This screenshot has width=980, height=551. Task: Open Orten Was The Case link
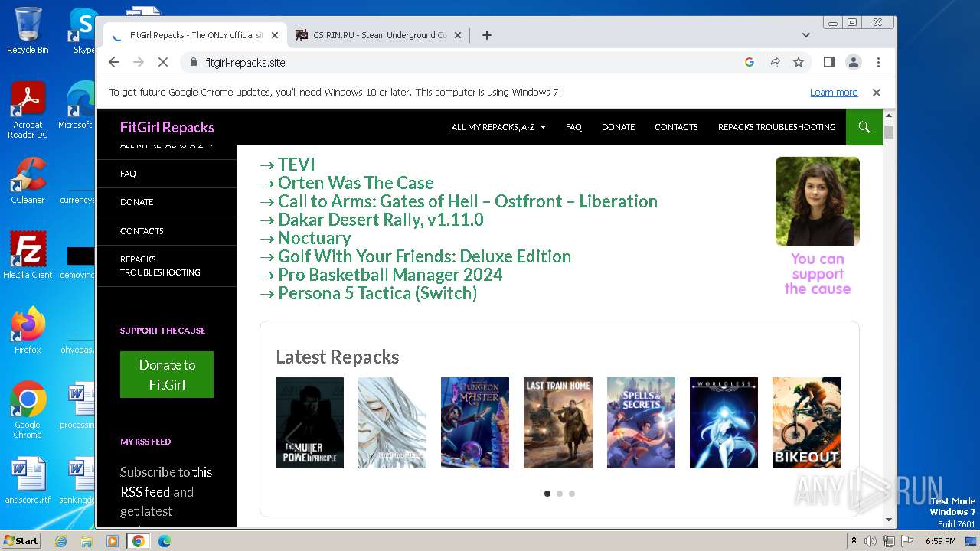(356, 183)
